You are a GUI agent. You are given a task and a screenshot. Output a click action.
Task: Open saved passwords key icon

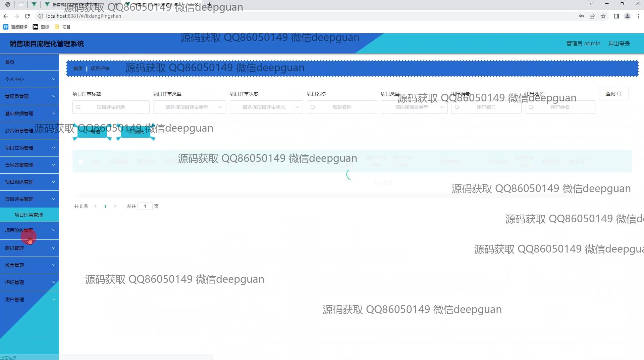click(582, 16)
